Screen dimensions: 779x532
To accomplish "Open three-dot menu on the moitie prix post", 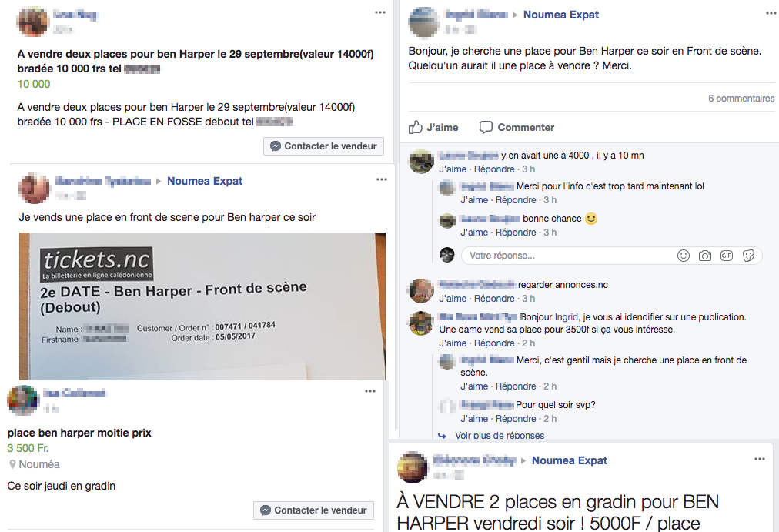I will coord(370,391).
